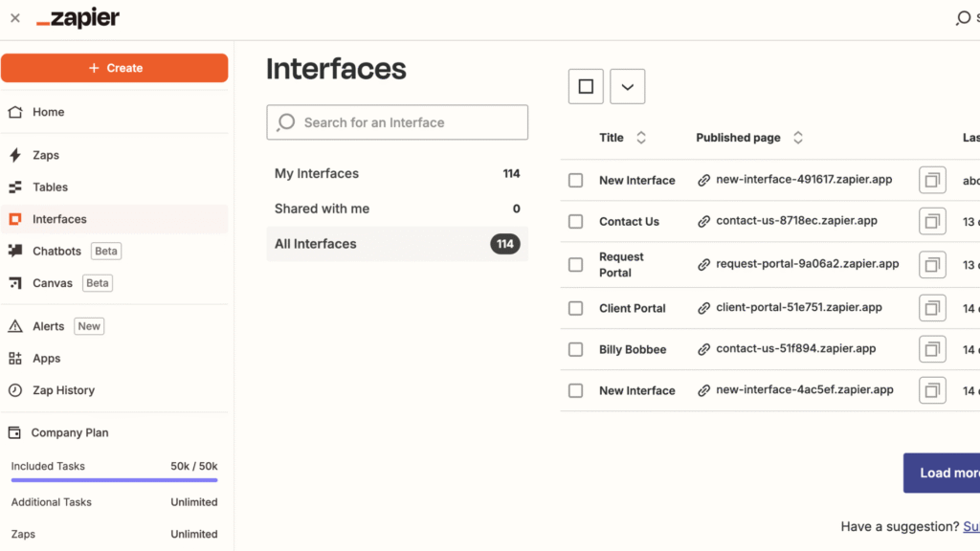Open new-interface-491617.zapier.app link
Viewport: 980px width, 551px height.
804,179
